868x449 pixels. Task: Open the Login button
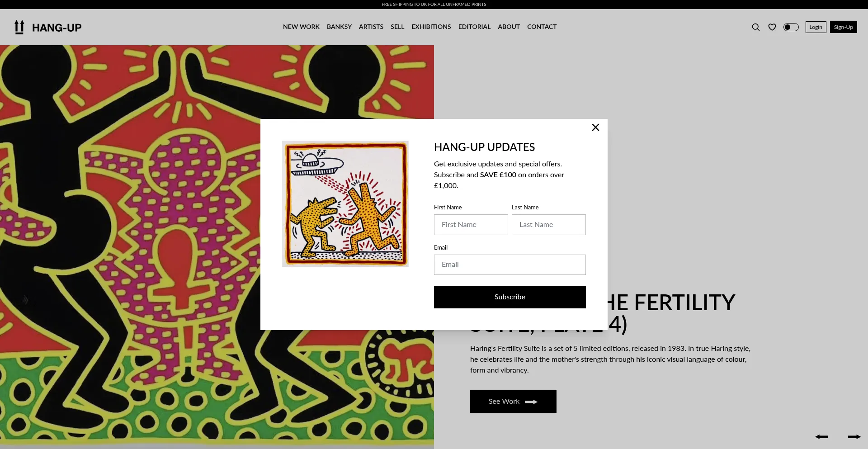point(816,27)
